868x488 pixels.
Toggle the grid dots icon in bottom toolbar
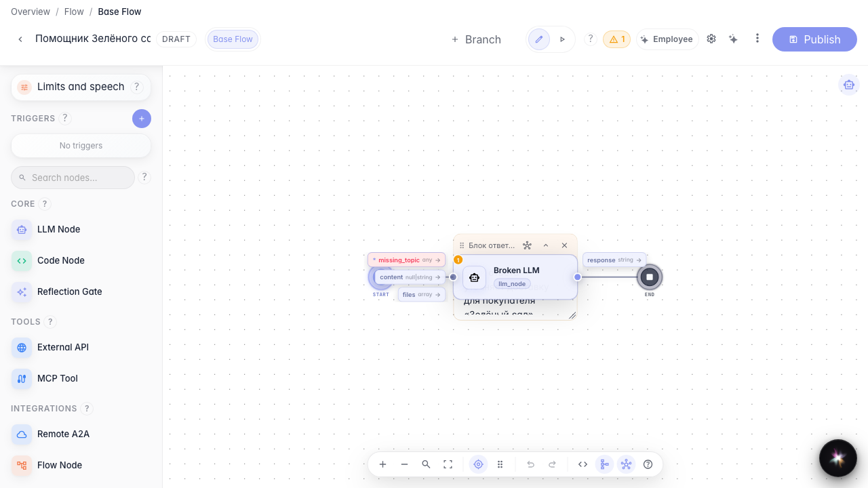click(500, 464)
